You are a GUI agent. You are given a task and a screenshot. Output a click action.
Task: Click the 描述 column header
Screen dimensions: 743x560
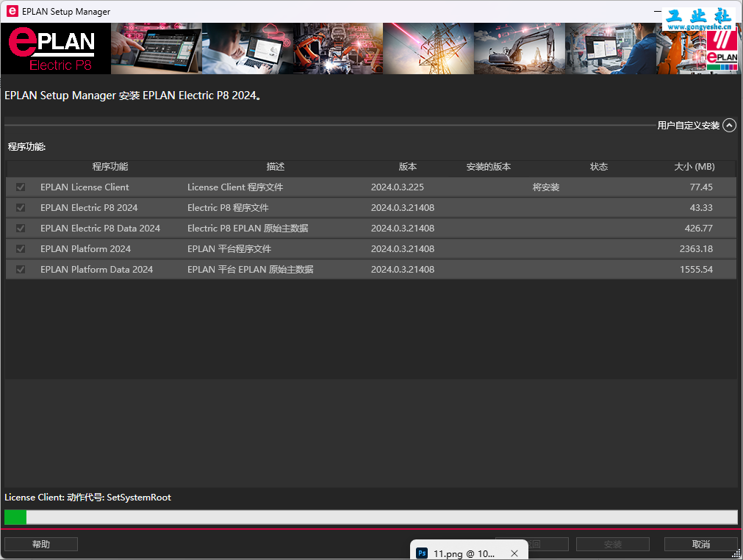[x=276, y=166]
